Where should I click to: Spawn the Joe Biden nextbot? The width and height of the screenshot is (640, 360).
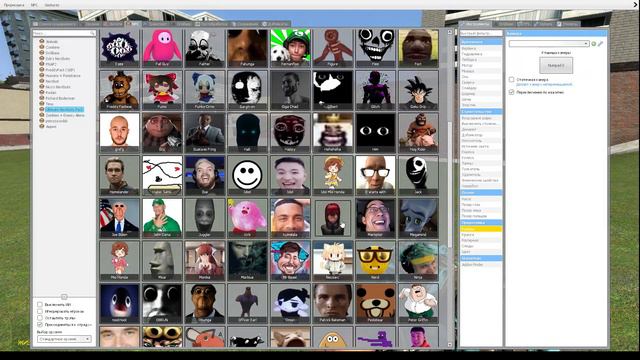(120, 218)
